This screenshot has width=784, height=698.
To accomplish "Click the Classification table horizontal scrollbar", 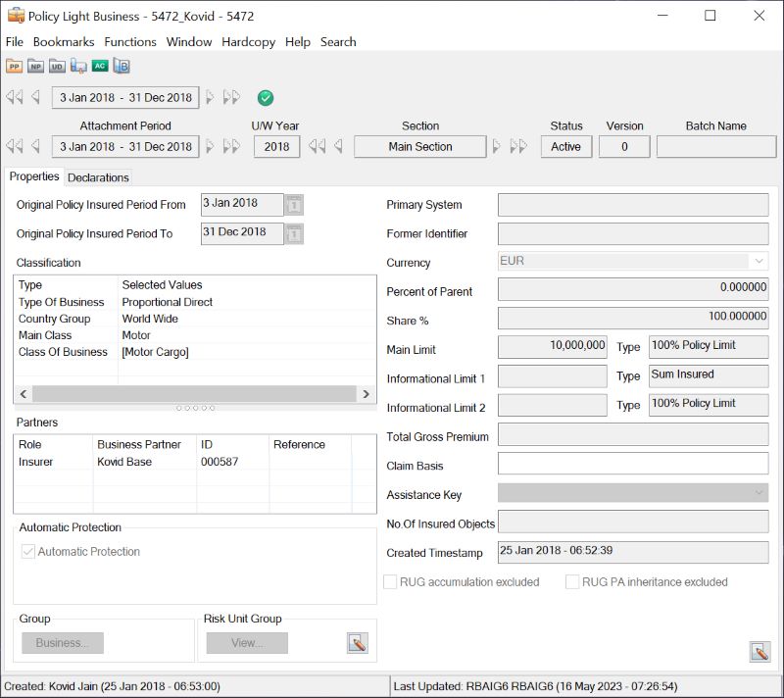I will coord(194,394).
